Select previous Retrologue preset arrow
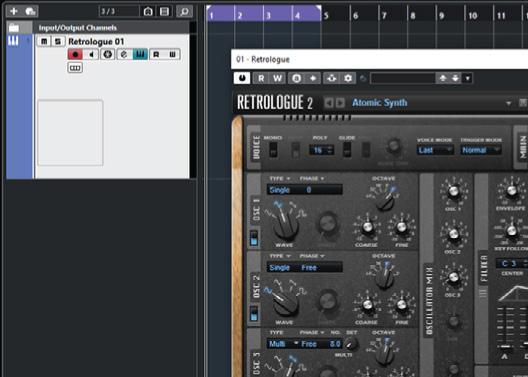This screenshot has width=528, height=377. click(329, 103)
